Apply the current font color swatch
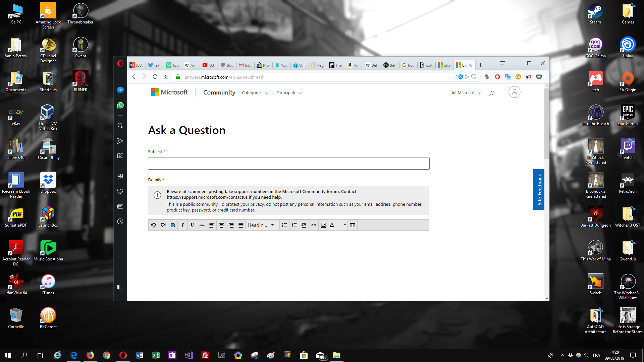 pos(331,225)
